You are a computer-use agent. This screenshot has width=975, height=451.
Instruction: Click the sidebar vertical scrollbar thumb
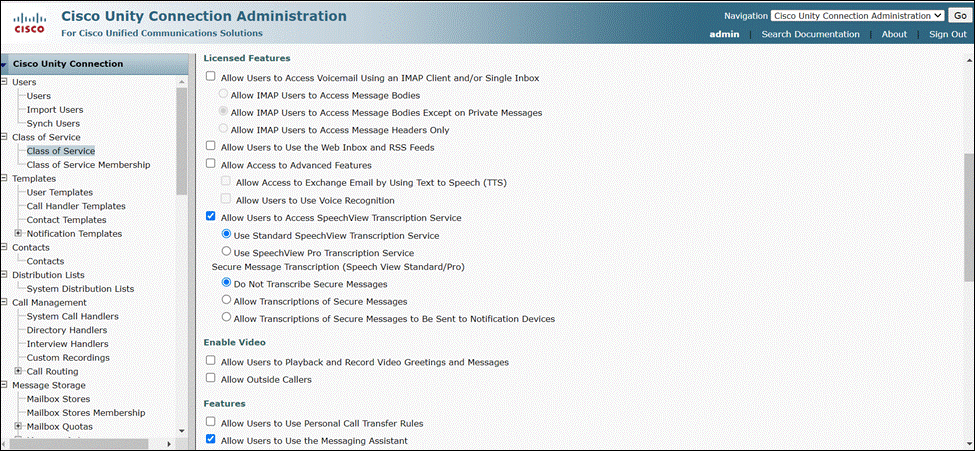[182, 141]
